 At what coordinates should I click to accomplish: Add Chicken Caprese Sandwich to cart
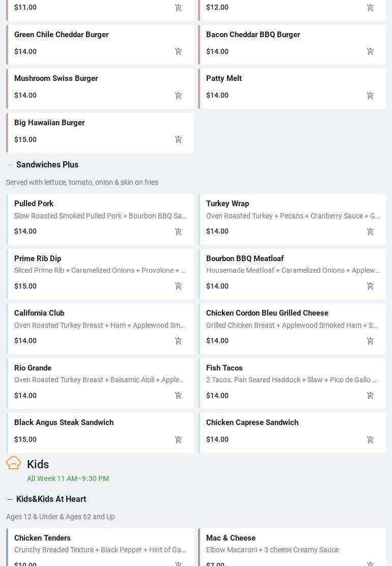pyautogui.click(x=370, y=439)
